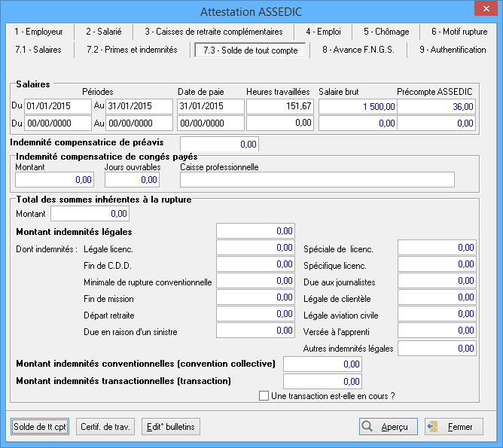Click the 'Heures travaillées' field showing 151,67
The width and height of the screenshot is (503, 448).
280,106
